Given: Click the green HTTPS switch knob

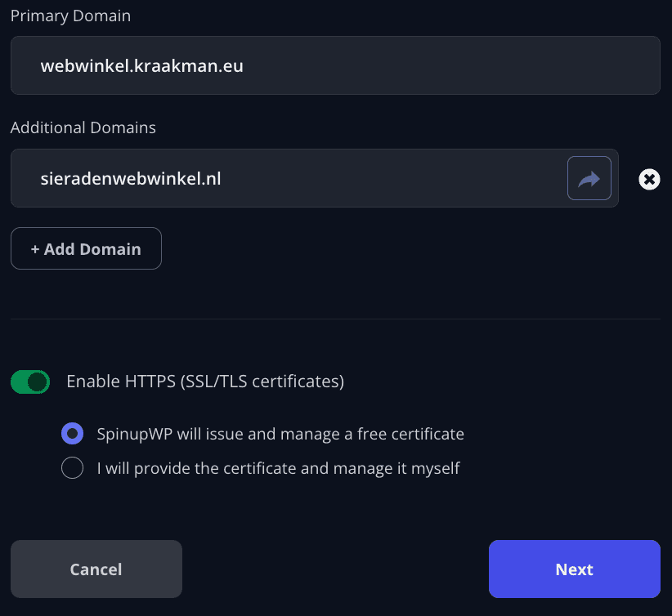Looking at the screenshot, I should pos(38,382).
